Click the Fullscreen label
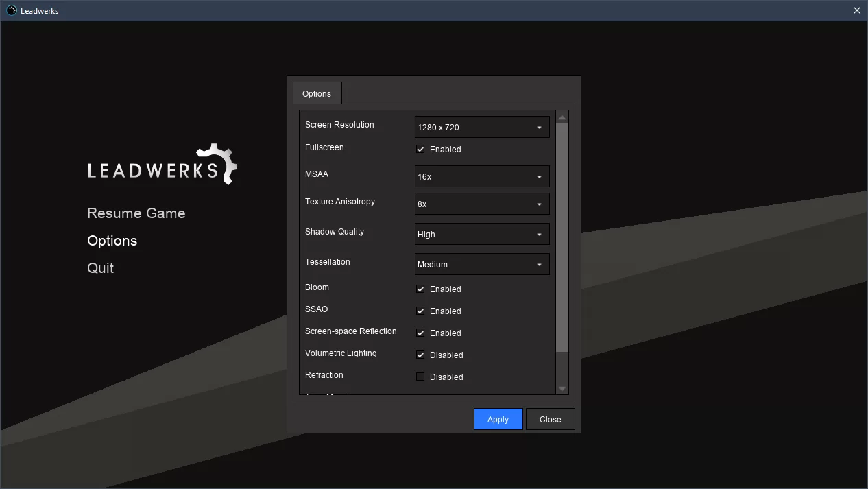 point(324,147)
